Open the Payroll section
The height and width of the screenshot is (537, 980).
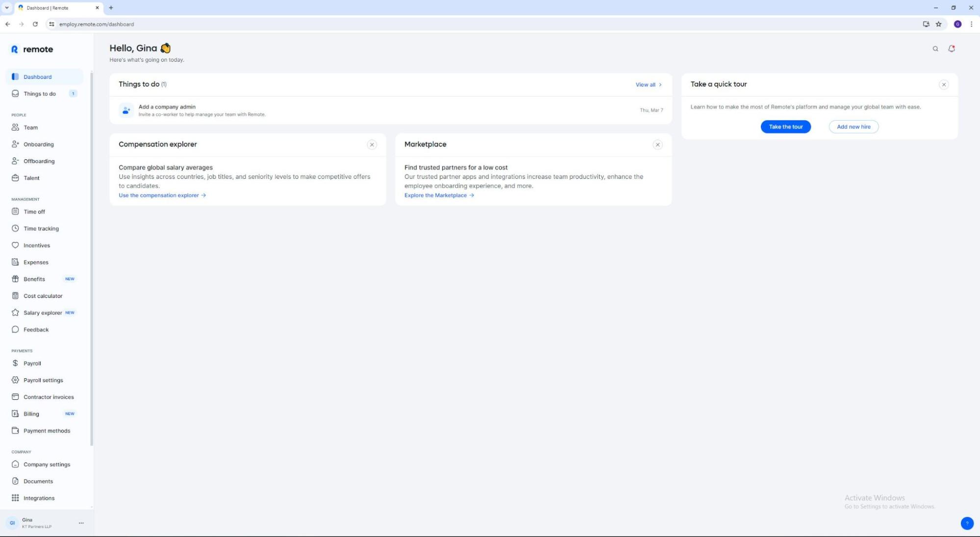(32, 363)
